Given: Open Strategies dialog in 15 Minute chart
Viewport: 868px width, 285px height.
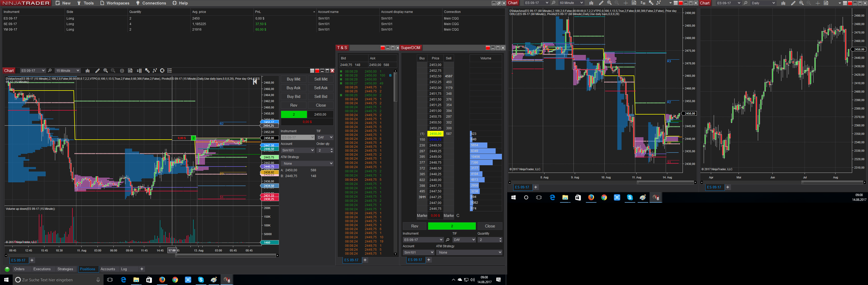Looking at the screenshot, I should (155, 71).
